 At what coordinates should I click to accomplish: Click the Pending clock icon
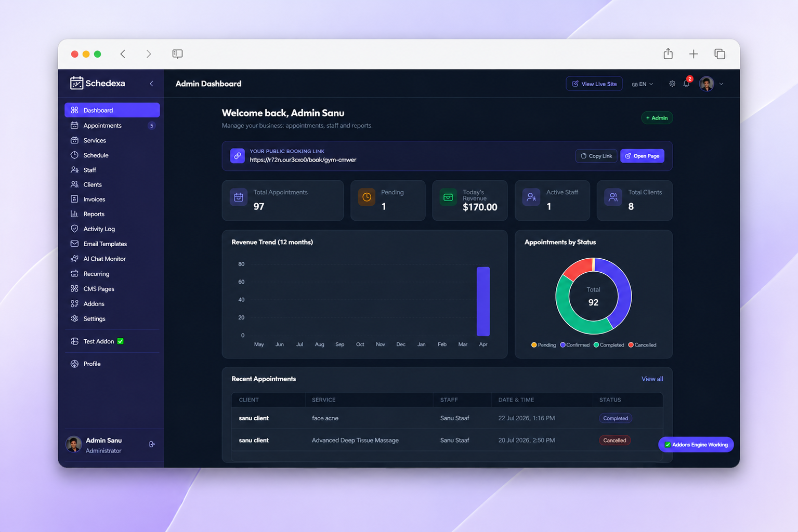pyautogui.click(x=367, y=197)
